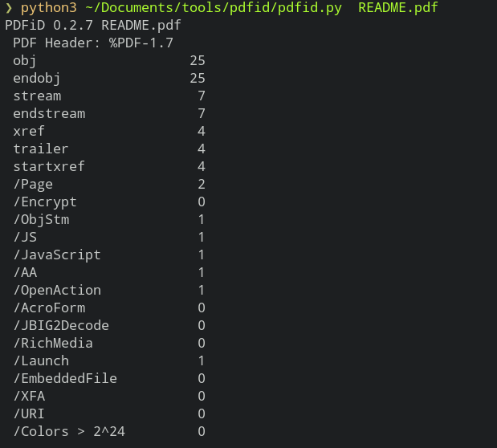This screenshot has width=497, height=448.
Task: Click the PDF Header %PDF-1.7 line
Action: [93, 43]
